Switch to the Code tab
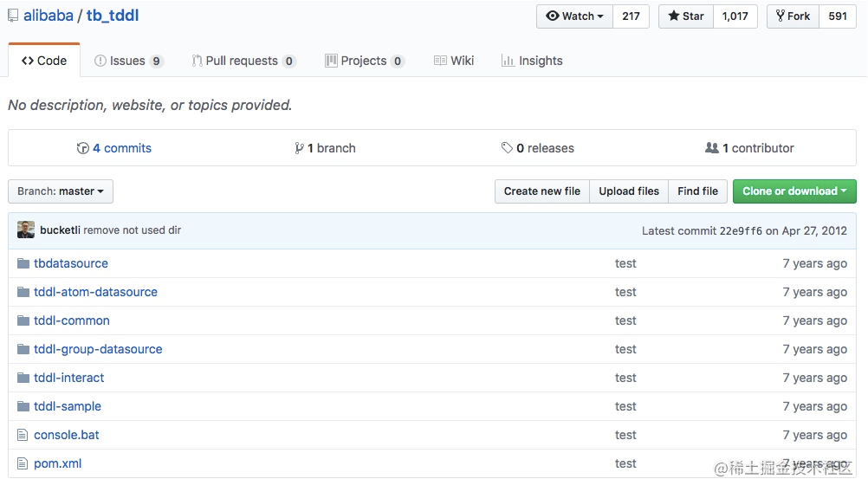Screen dimensions: 868x492 coord(44,61)
